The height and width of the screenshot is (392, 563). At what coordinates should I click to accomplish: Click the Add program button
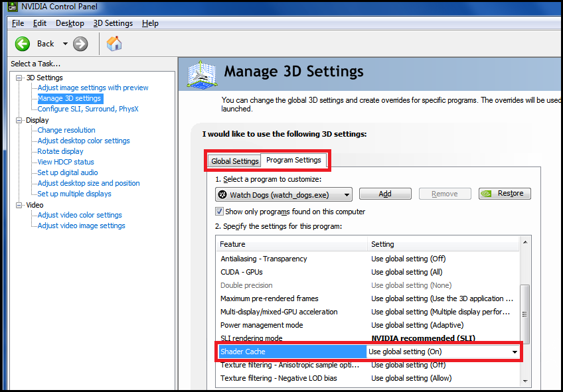[x=385, y=194]
